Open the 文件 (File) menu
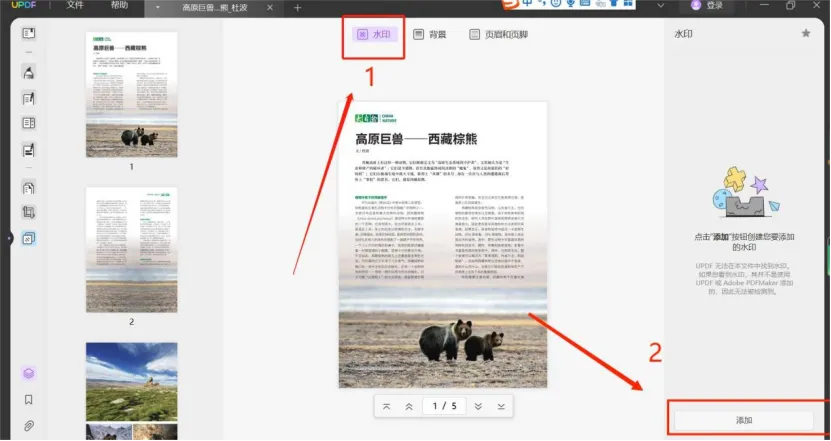The height and width of the screenshot is (441, 831). click(75, 6)
